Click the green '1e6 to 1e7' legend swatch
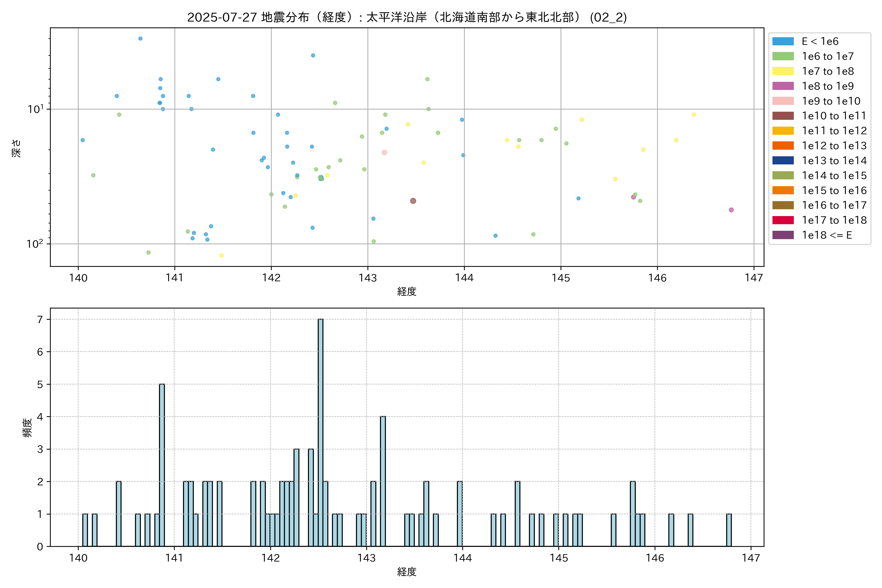Viewport: 882px width, 588px height. click(783, 56)
